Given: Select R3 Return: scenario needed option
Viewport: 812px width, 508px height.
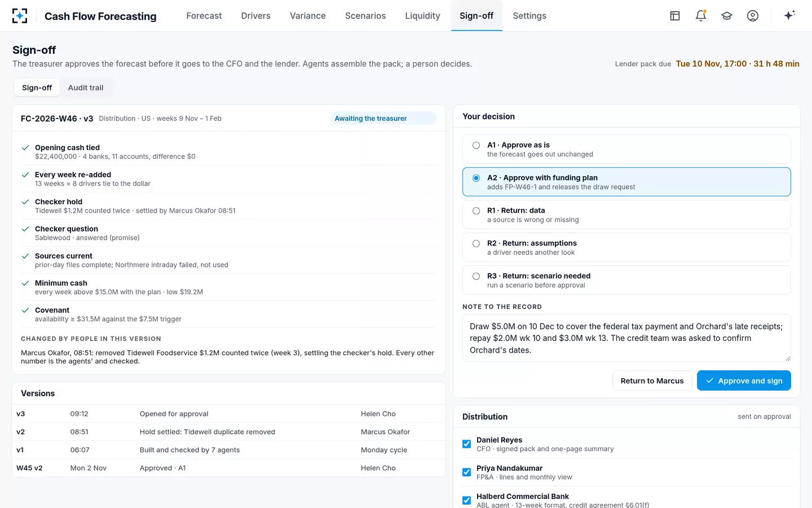Looking at the screenshot, I should (x=626, y=280).
